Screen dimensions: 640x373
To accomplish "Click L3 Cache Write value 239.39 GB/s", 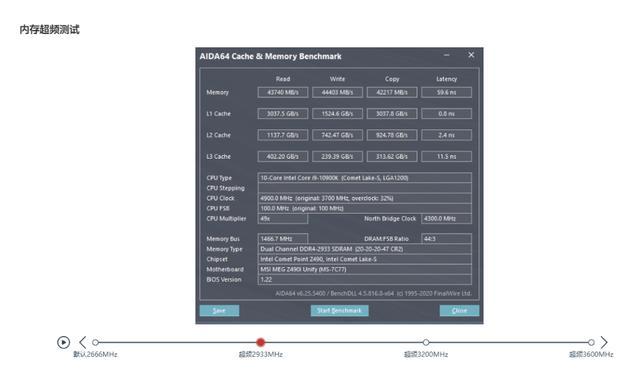I will [x=337, y=156].
